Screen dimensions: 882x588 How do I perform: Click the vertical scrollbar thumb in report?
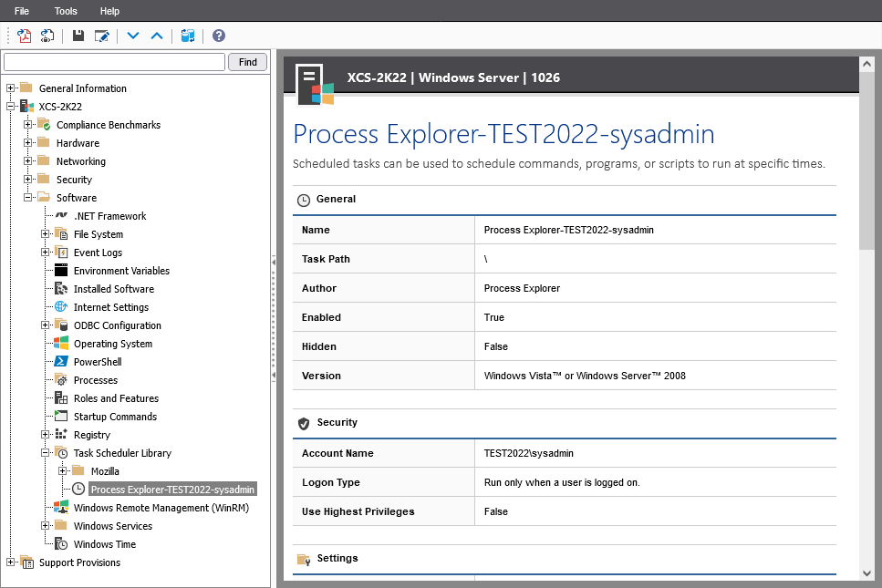(x=866, y=160)
